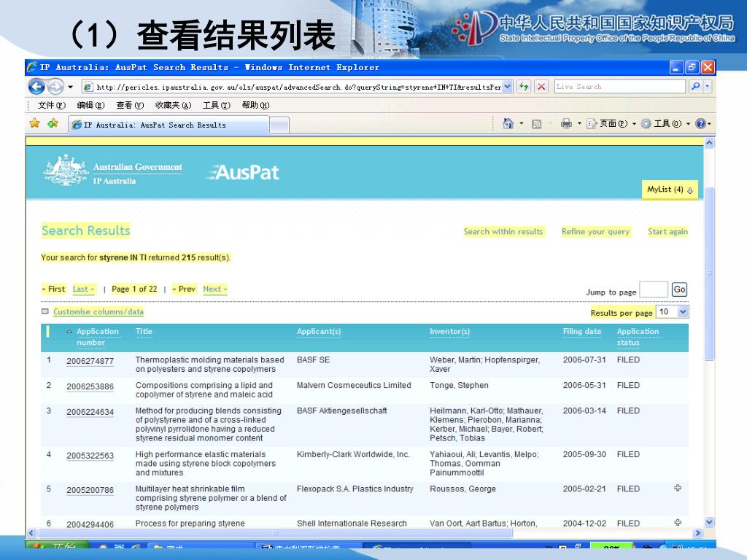Open the recent pages dropdown beside Forward

tap(71, 87)
